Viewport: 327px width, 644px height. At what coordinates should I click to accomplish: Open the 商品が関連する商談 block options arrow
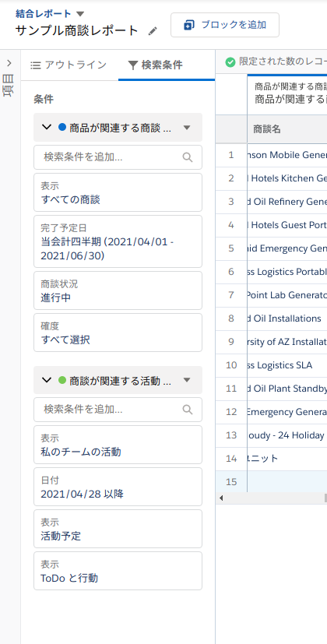[x=187, y=128]
